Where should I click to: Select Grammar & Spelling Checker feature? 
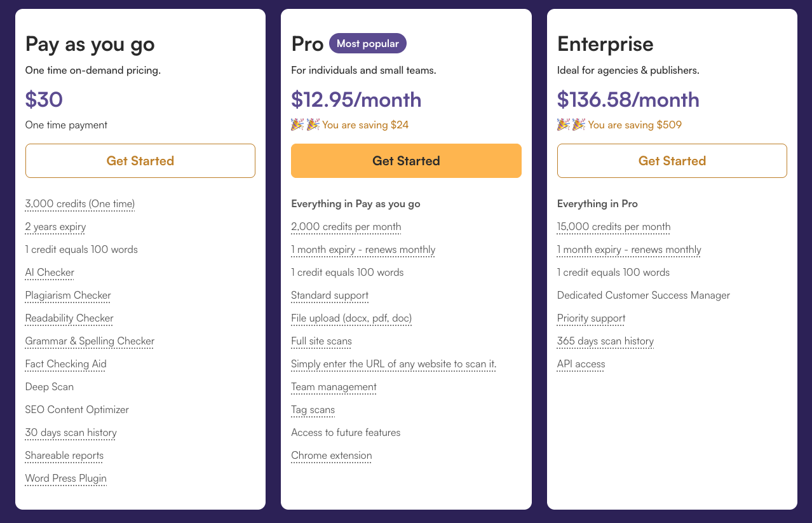90,341
